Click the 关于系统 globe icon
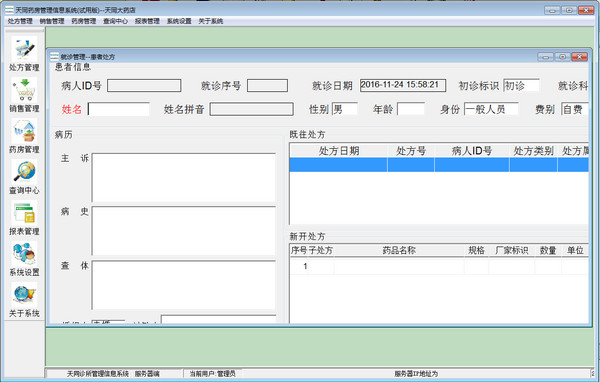Screen dimensions: 600x382 [24, 294]
